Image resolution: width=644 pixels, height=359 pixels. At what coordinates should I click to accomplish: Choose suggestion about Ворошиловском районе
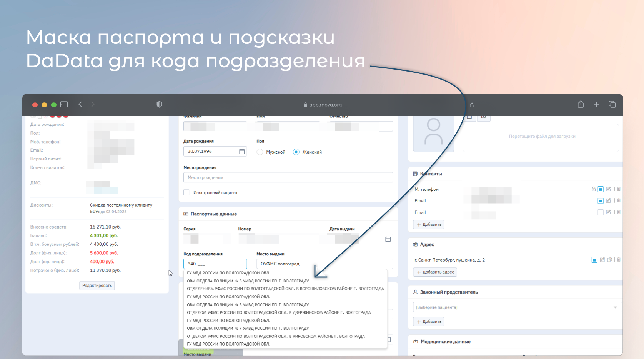(285, 289)
